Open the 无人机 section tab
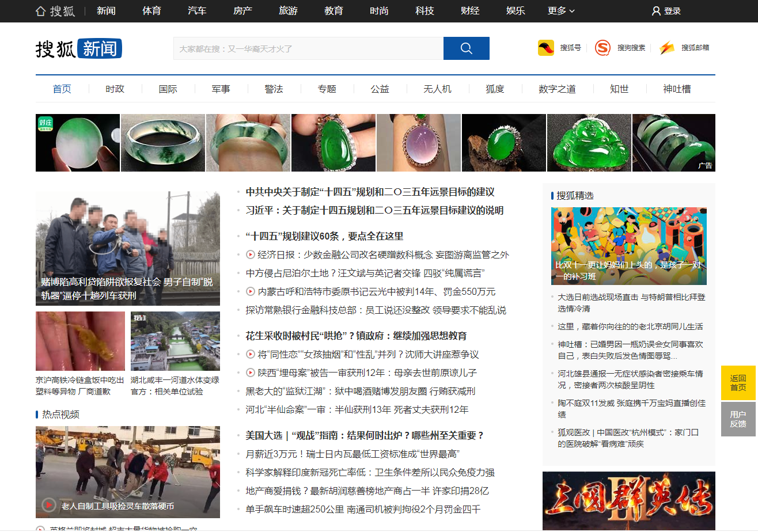Screen dimensions: 758x532 click(437, 89)
